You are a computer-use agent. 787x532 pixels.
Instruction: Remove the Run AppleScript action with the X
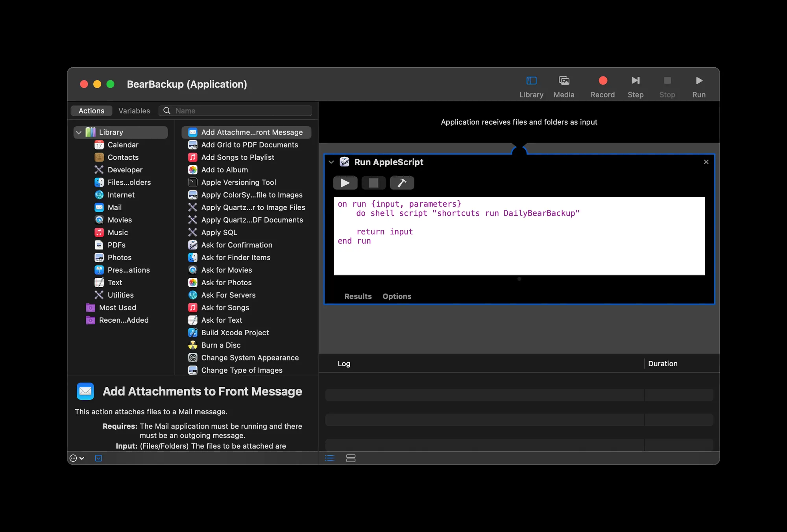pyautogui.click(x=706, y=162)
